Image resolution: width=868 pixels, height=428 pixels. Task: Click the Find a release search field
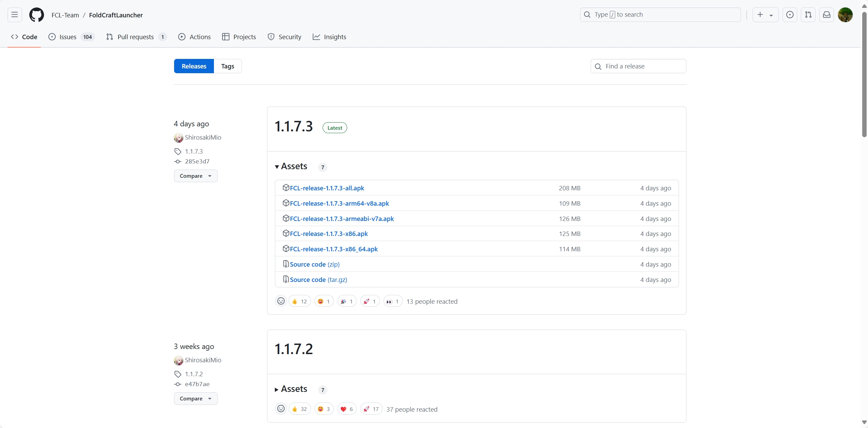point(642,66)
